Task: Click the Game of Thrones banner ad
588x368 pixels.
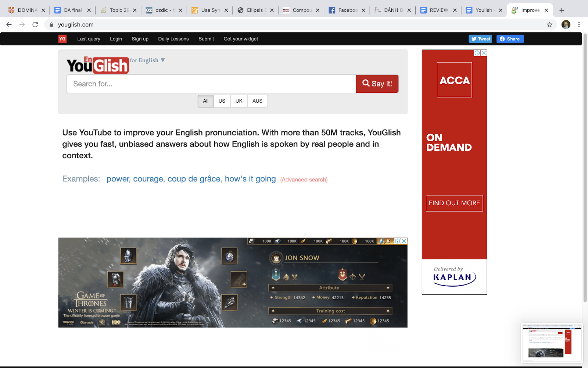Action: point(233,283)
